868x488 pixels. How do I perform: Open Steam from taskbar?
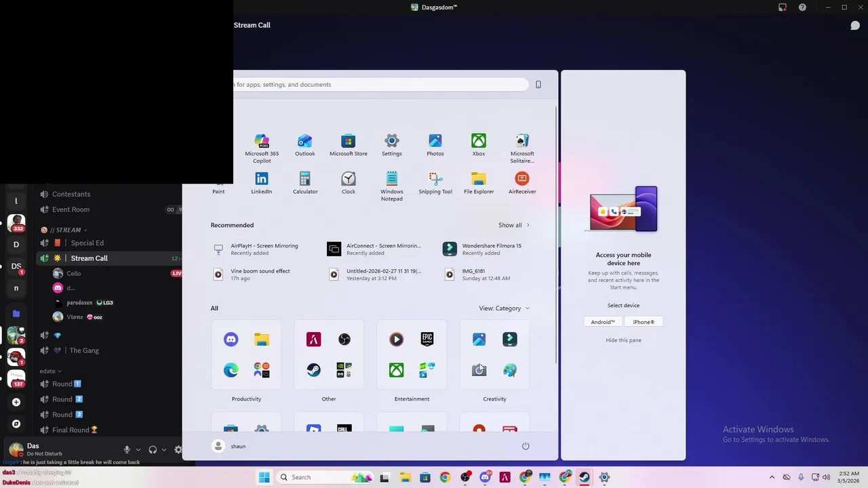(x=584, y=477)
